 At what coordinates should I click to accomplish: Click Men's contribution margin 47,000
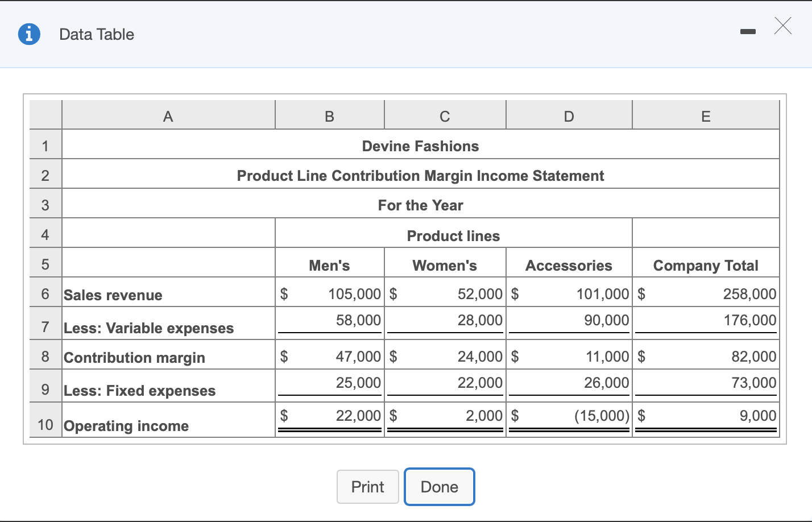pyautogui.click(x=359, y=357)
